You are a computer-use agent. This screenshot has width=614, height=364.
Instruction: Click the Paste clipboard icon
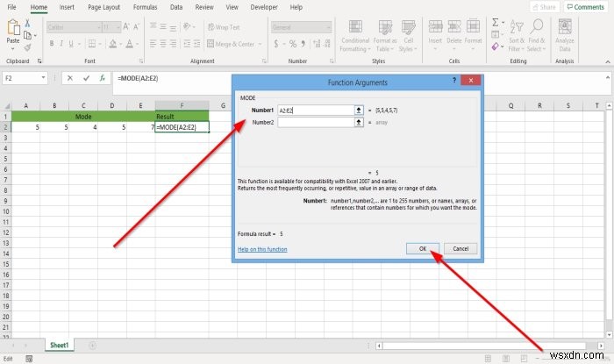13,28
